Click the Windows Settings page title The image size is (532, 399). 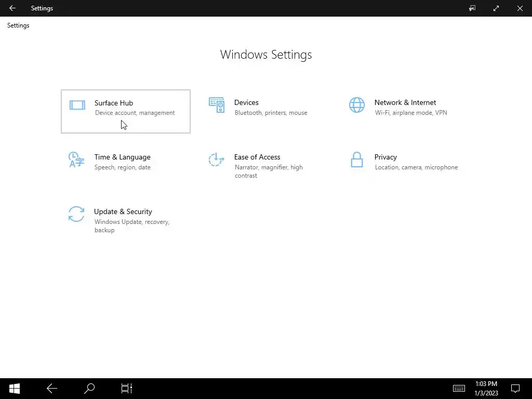tap(266, 55)
